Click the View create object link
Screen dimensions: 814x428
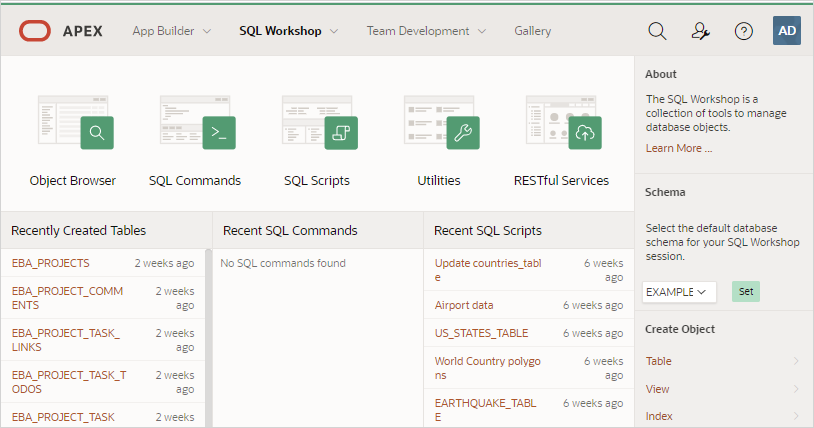tap(657, 389)
